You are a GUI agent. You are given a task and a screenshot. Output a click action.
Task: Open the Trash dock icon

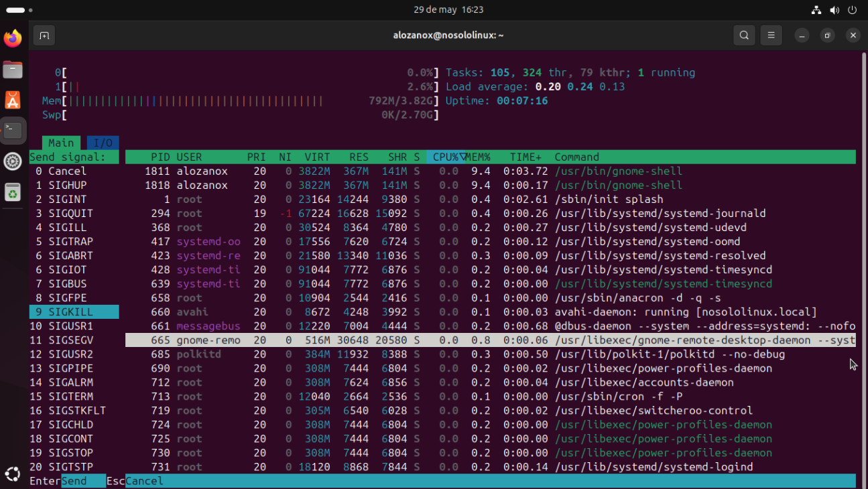tap(13, 193)
